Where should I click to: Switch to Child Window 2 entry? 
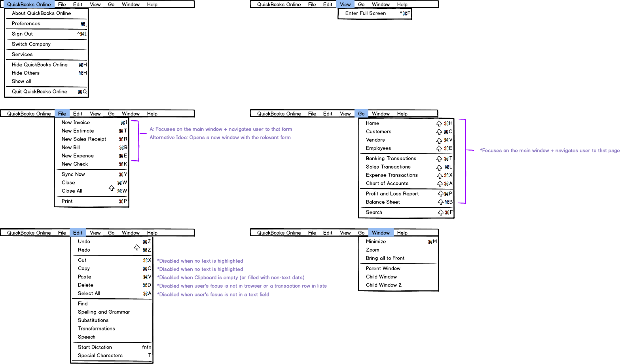398,285
